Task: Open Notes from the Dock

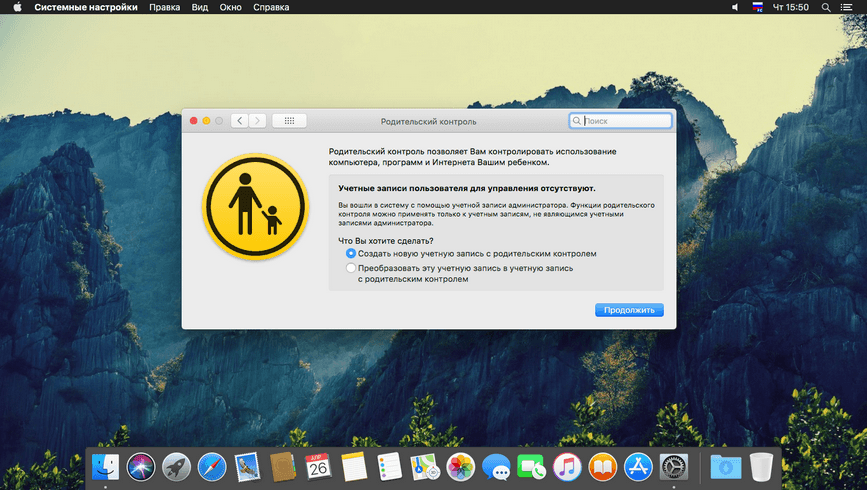Action: click(354, 467)
